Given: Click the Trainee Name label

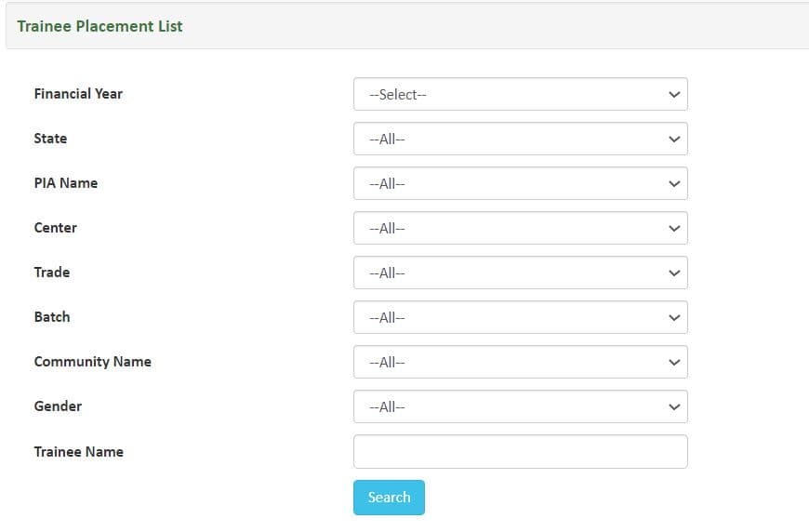Looking at the screenshot, I should tap(78, 452).
